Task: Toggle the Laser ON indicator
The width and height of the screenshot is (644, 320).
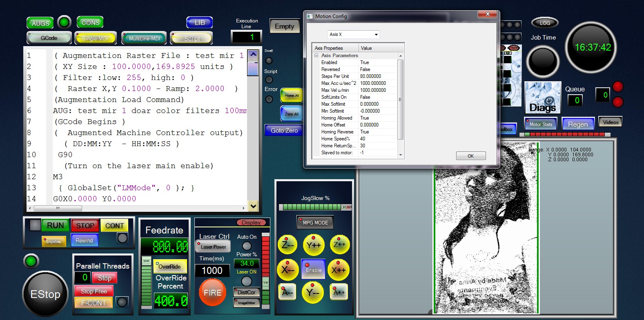Action: pyautogui.click(x=247, y=281)
